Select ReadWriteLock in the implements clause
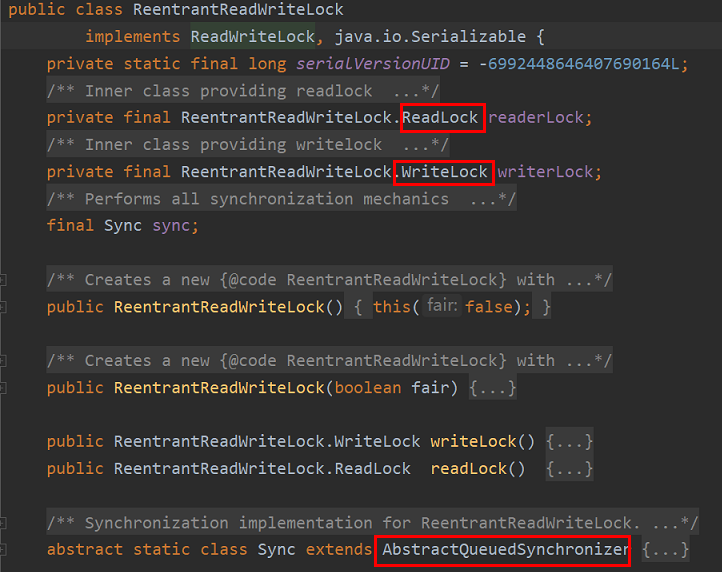 [x=253, y=36]
